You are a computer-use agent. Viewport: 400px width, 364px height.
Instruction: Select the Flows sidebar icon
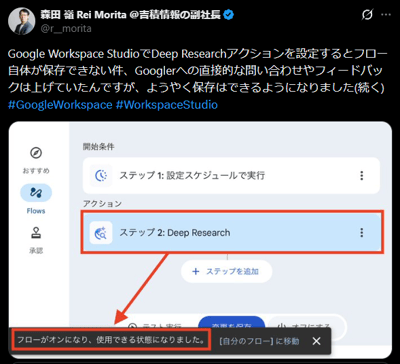point(36,193)
